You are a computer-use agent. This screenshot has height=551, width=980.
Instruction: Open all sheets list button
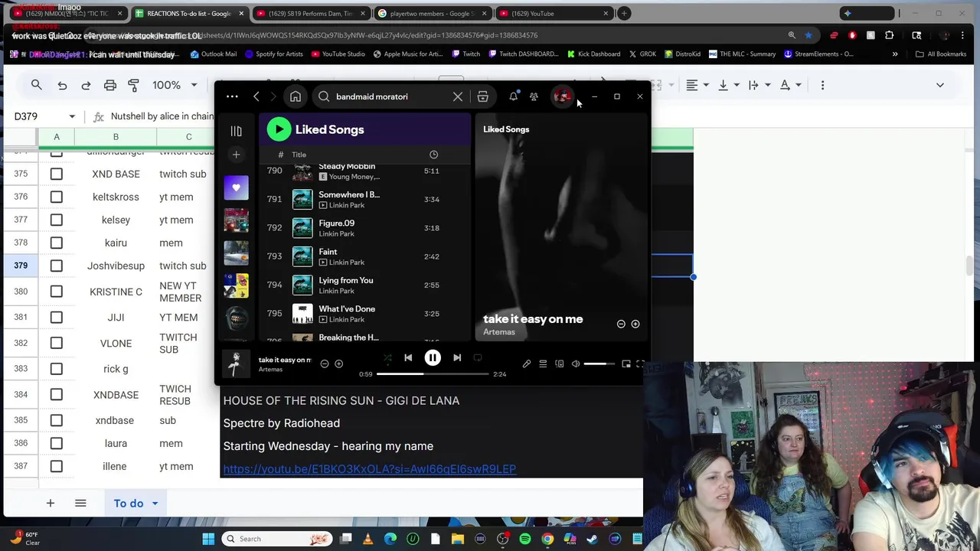coord(80,503)
